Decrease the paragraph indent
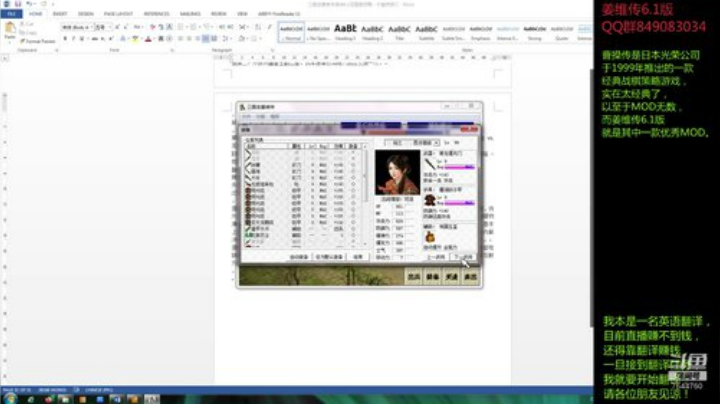Image resolution: width=720 pixels, height=404 pixels. [x=221, y=27]
